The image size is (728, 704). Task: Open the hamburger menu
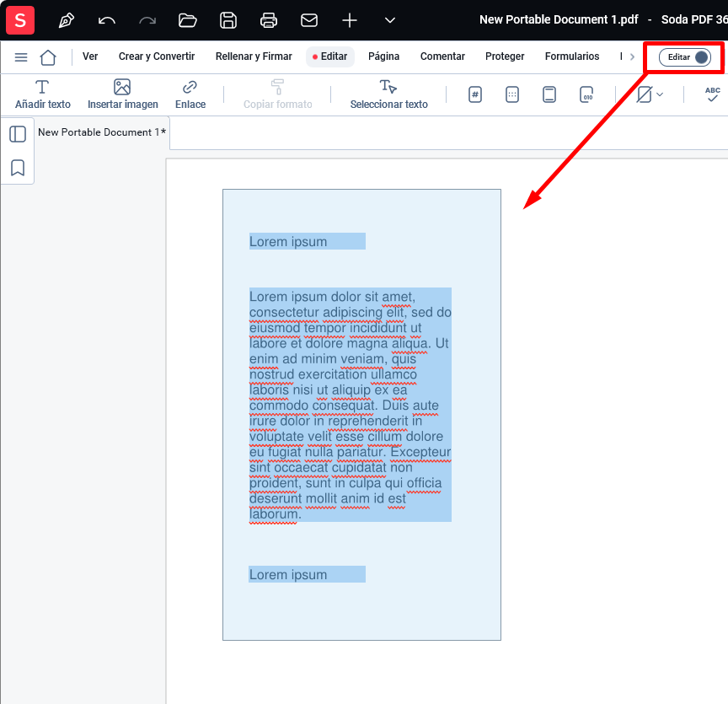(x=21, y=57)
